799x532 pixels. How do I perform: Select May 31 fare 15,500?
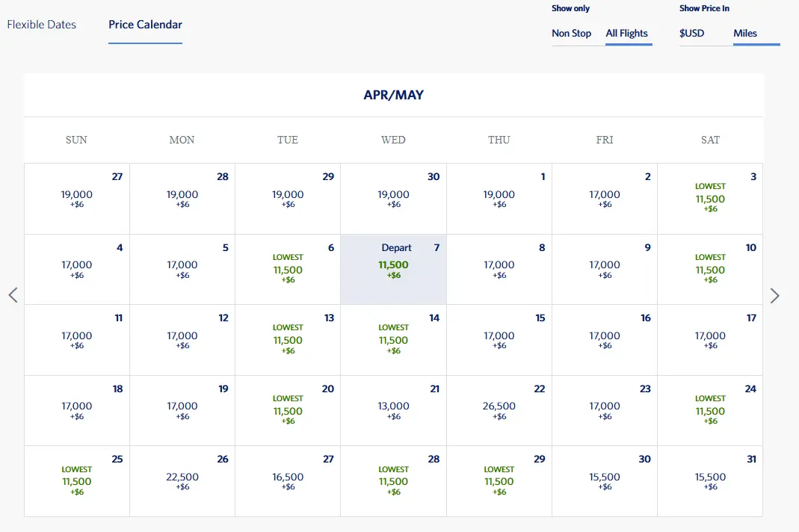pos(710,481)
